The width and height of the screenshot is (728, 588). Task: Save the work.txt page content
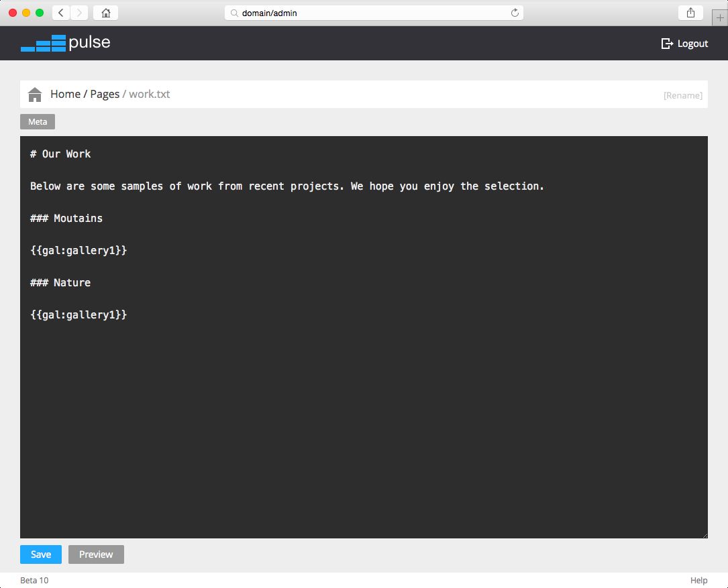(x=40, y=554)
